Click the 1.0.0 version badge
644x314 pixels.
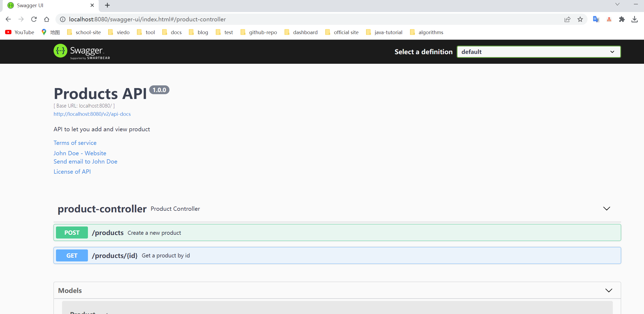coord(159,90)
